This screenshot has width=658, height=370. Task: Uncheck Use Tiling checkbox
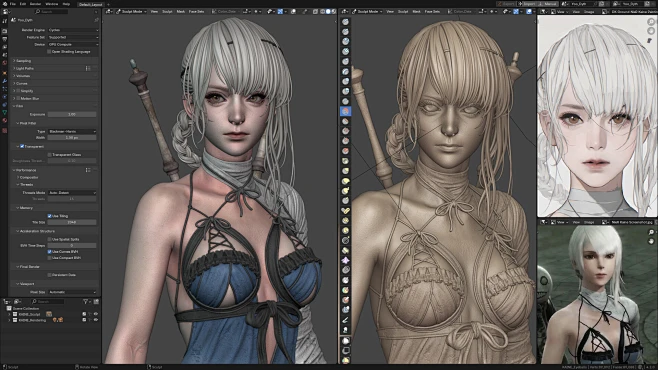[49, 216]
